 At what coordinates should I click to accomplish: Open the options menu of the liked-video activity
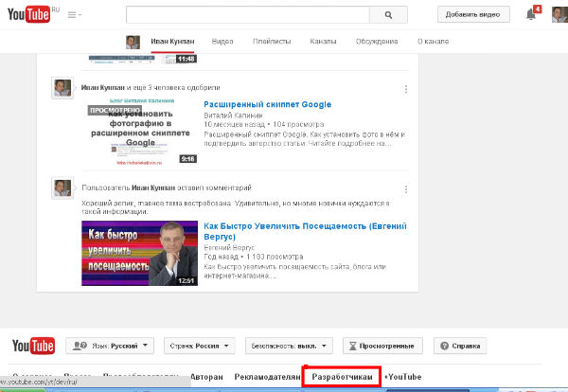pyautogui.click(x=406, y=89)
